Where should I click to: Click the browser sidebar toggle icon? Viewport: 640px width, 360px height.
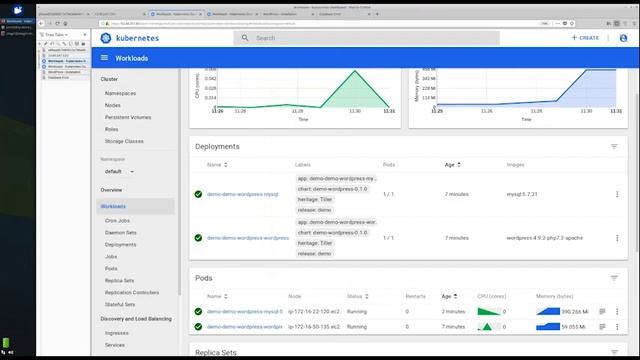617,24
